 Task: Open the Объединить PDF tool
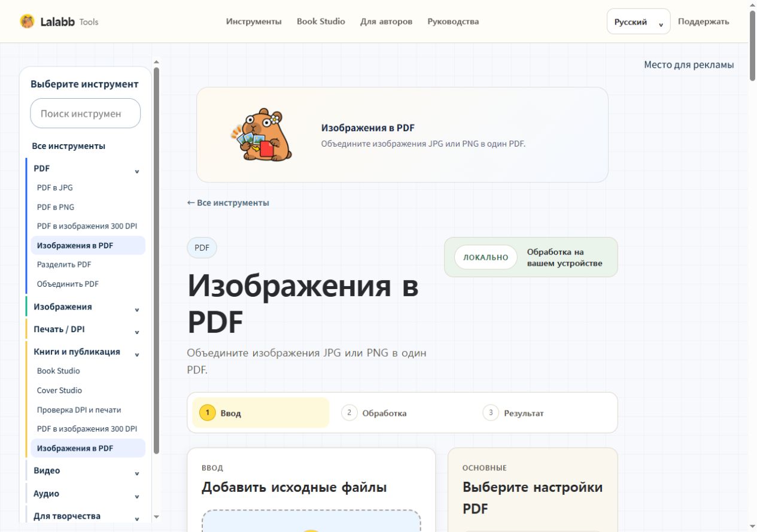pos(68,284)
